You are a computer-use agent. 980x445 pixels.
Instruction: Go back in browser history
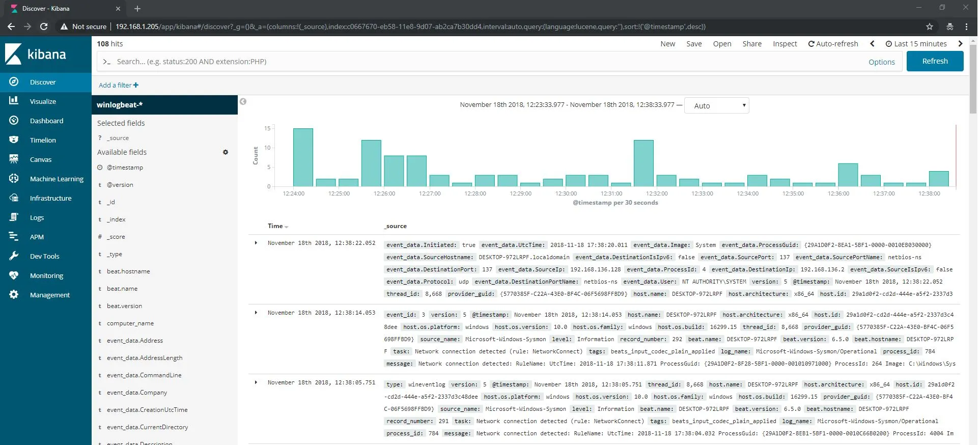11,26
